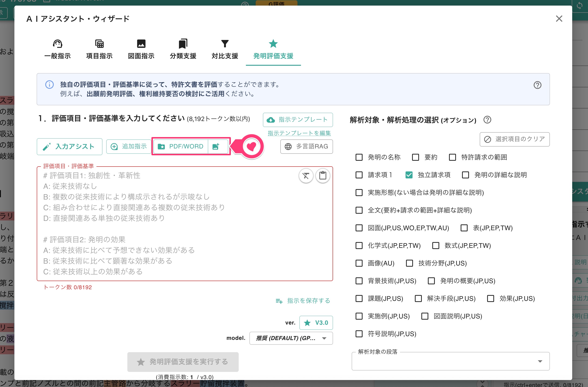The height and width of the screenshot is (387, 588).
Task: Open the 分類支援 tab
Action: pyautogui.click(x=183, y=50)
